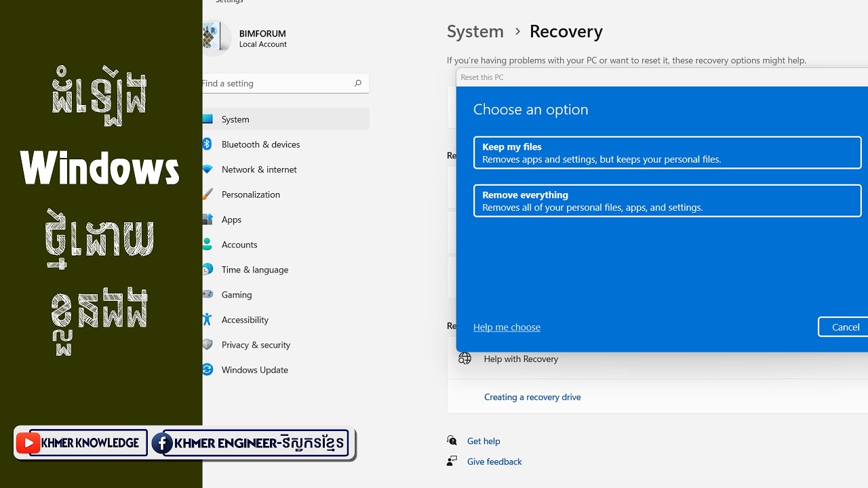Open the Gaming controller icon
868x488 pixels.
[x=208, y=295]
